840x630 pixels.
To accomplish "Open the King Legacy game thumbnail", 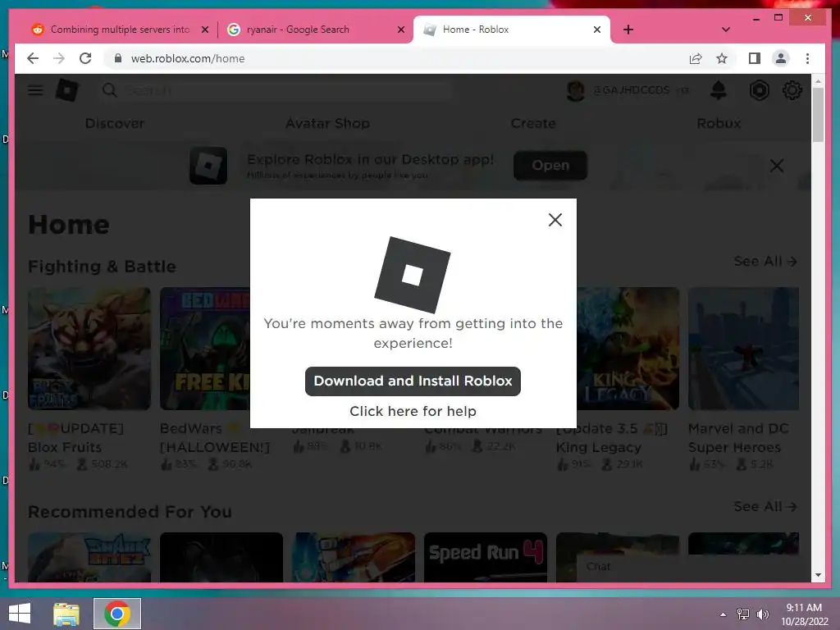I will (628, 349).
